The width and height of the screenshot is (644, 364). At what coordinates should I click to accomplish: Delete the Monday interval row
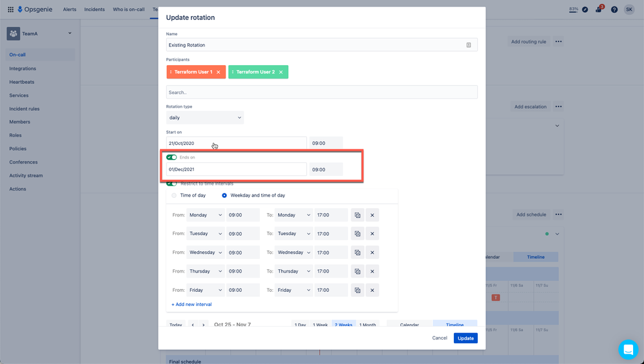click(x=372, y=215)
